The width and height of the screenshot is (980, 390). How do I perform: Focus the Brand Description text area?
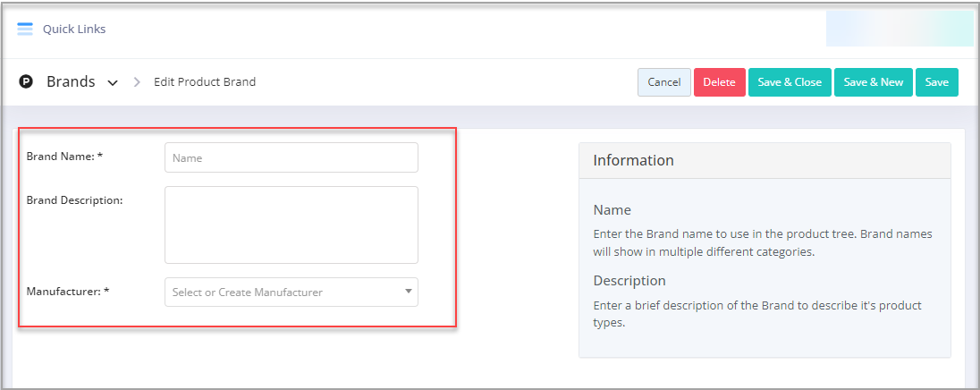[291, 225]
